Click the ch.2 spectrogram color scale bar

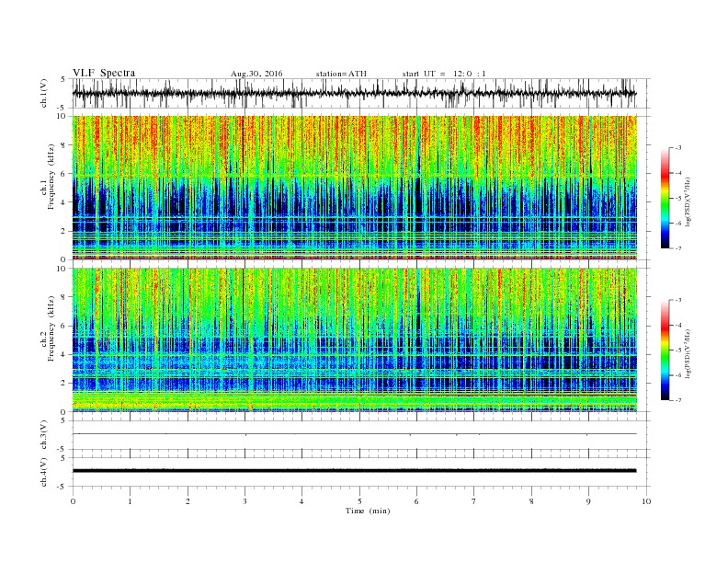[x=665, y=350]
